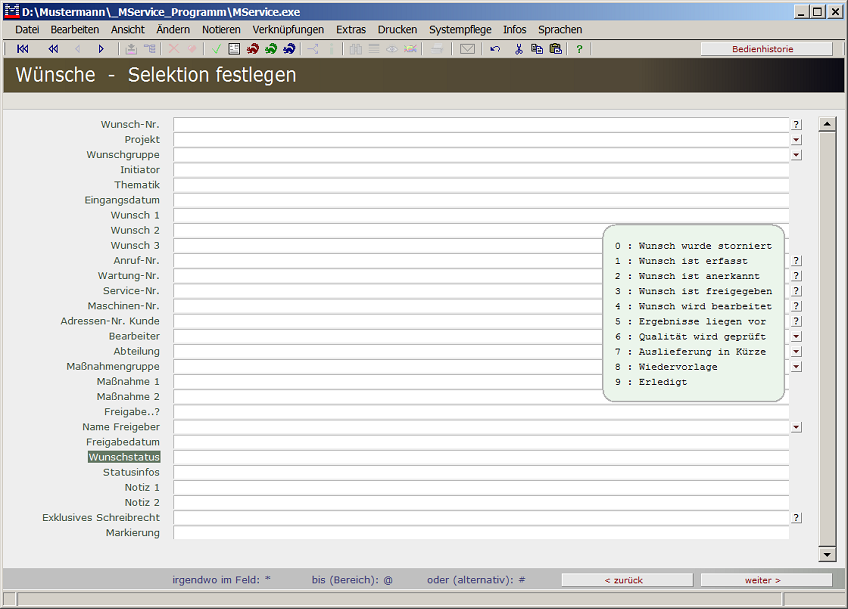Jump to first record toolbar icon

coord(23,49)
